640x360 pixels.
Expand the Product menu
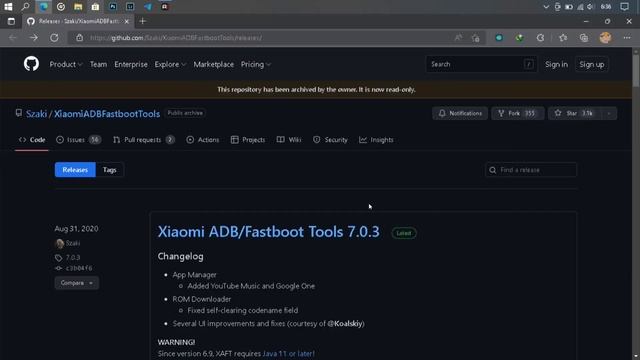point(66,64)
